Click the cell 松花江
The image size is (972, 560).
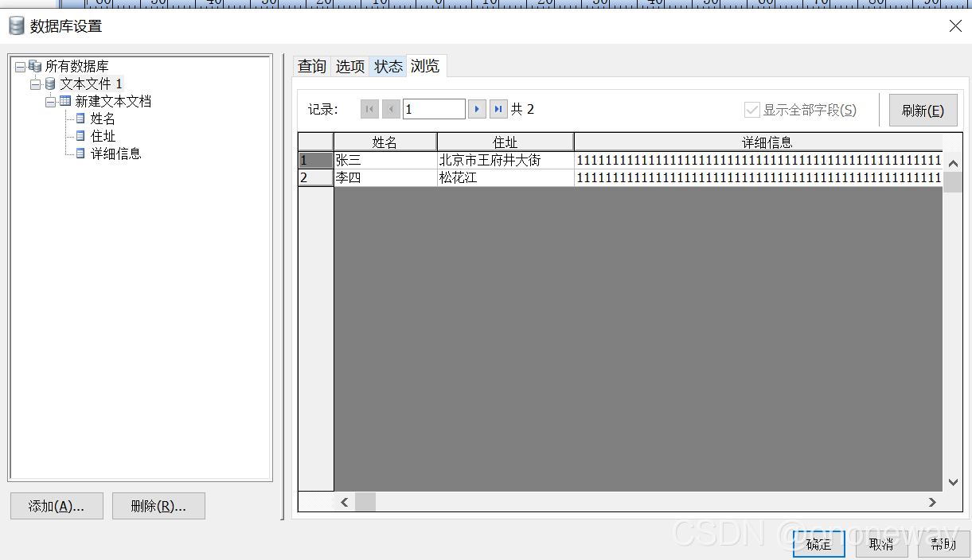coord(506,178)
